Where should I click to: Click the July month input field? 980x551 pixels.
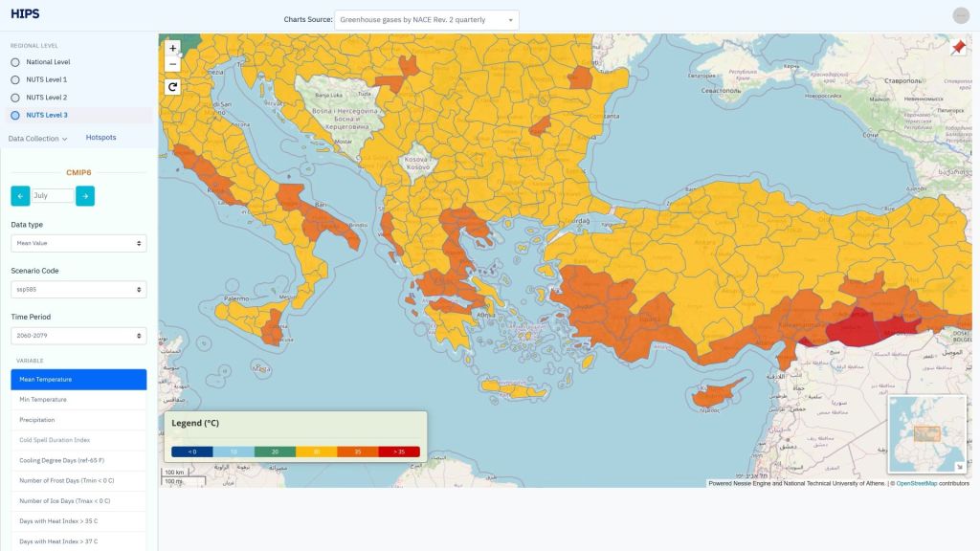(53, 195)
